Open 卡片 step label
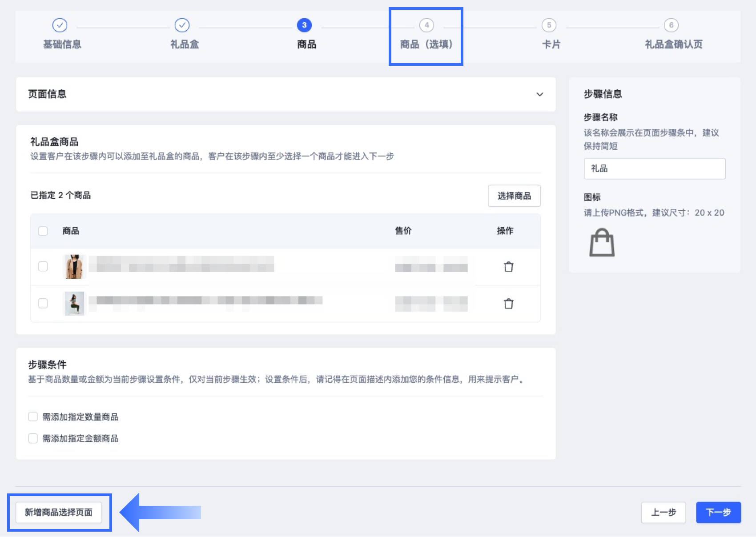Viewport: 756px width, 537px height. (551, 44)
